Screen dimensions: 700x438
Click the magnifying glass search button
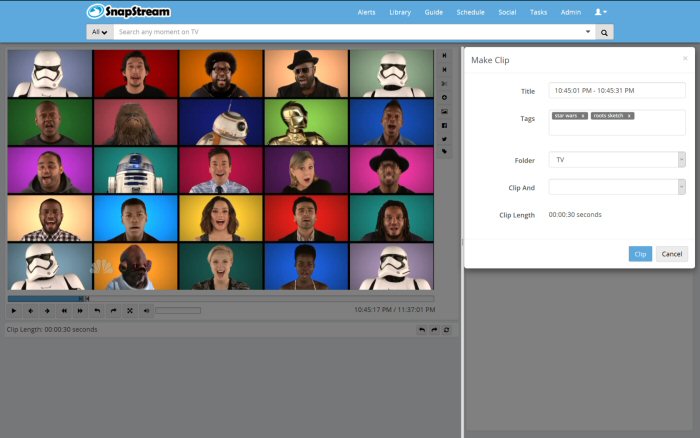pyautogui.click(x=604, y=32)
